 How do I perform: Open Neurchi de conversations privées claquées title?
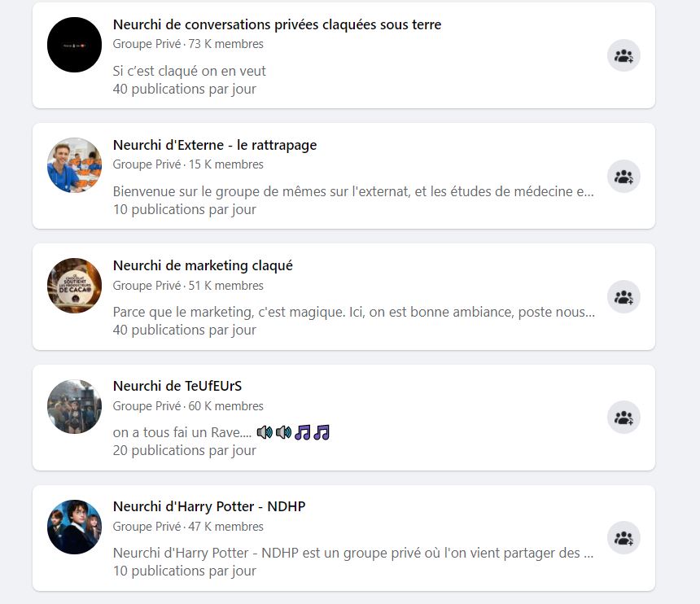coord(277,24)
